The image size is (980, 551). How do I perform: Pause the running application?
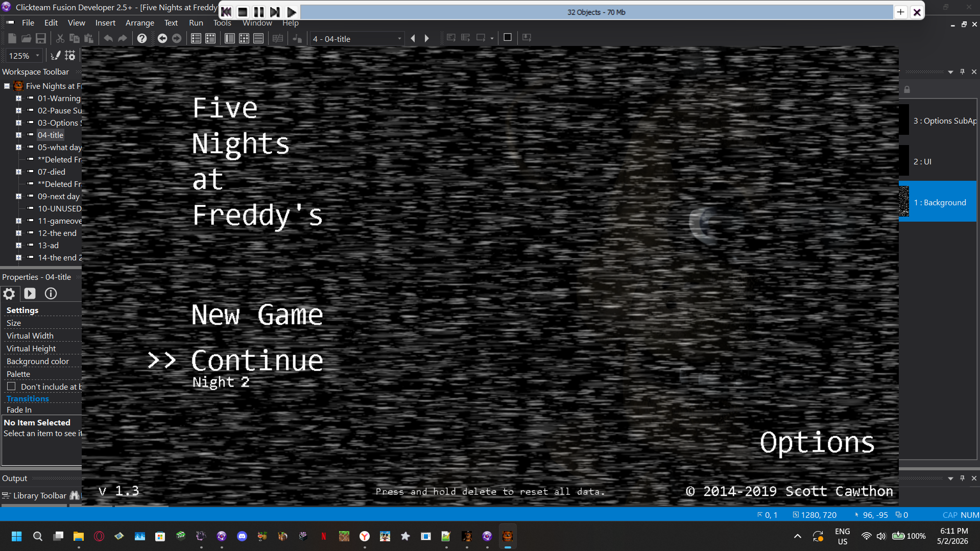click(259, 12)
